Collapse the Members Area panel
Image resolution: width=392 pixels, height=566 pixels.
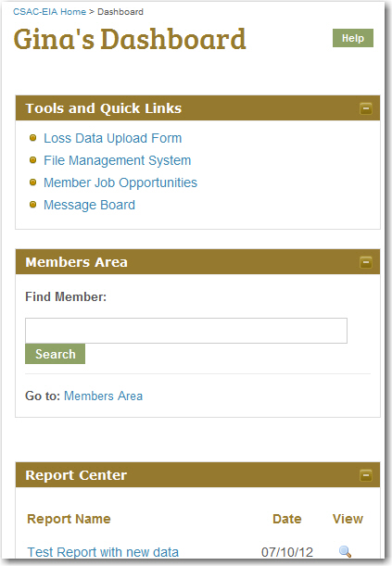366,262
